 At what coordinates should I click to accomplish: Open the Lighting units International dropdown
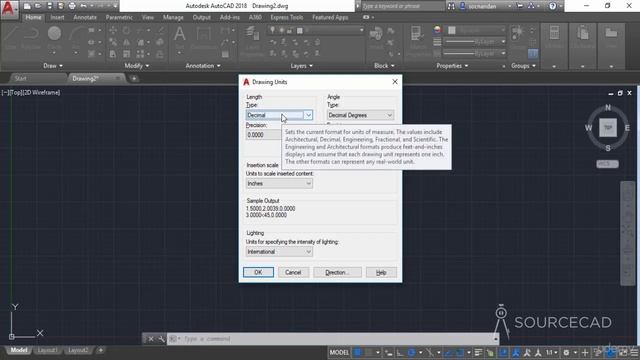[279, 252]
